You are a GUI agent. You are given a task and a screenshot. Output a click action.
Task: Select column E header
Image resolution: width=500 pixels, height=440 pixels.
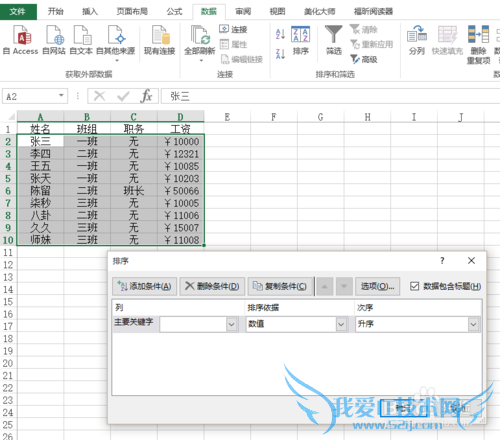click(227, 117)
